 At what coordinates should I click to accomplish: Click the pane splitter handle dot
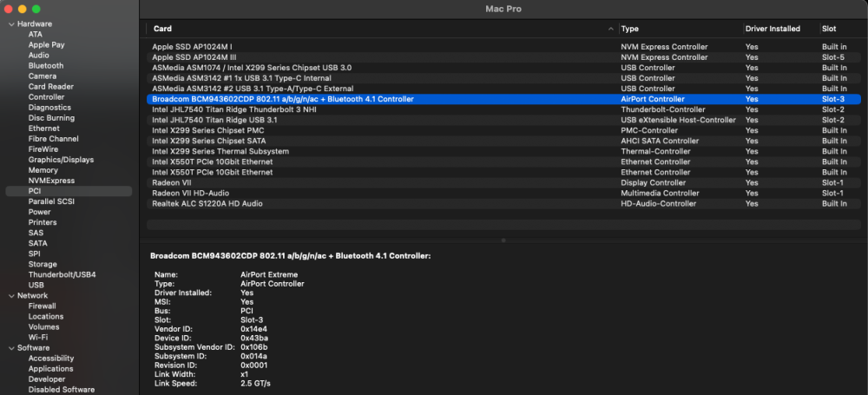pos(503,240)
